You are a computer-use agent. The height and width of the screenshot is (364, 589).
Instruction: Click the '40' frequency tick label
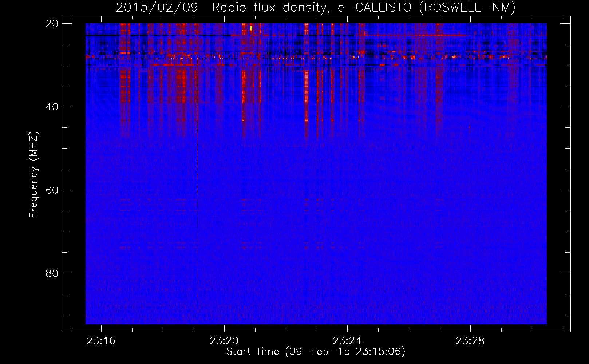pos(52,107)
